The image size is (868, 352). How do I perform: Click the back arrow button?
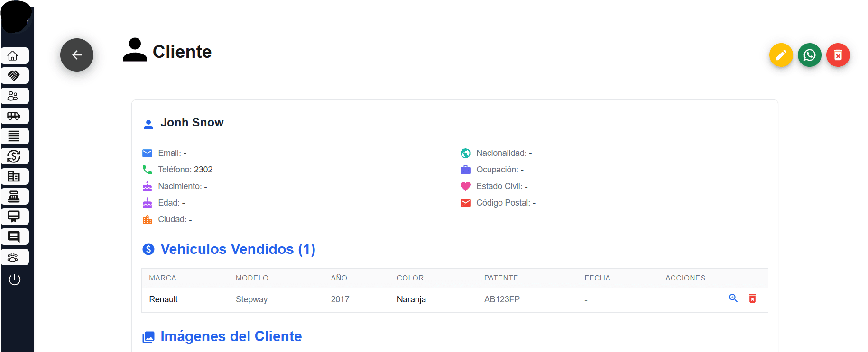77,55
